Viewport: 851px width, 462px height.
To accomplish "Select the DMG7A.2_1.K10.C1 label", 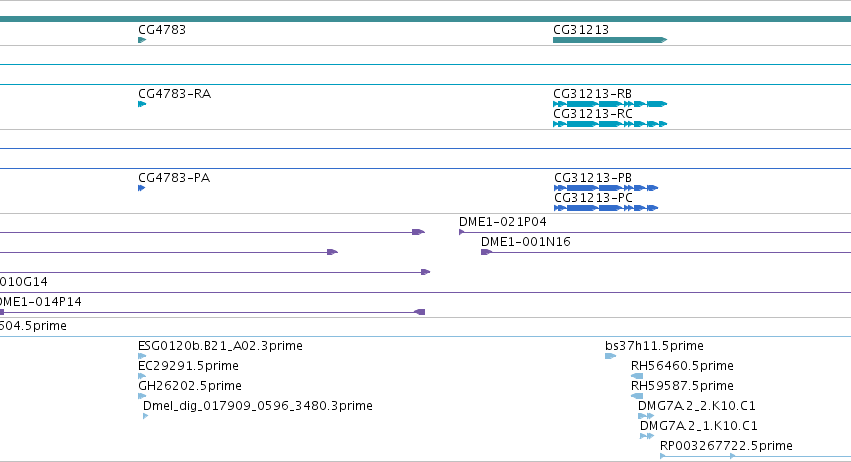I will click(699, 426).
